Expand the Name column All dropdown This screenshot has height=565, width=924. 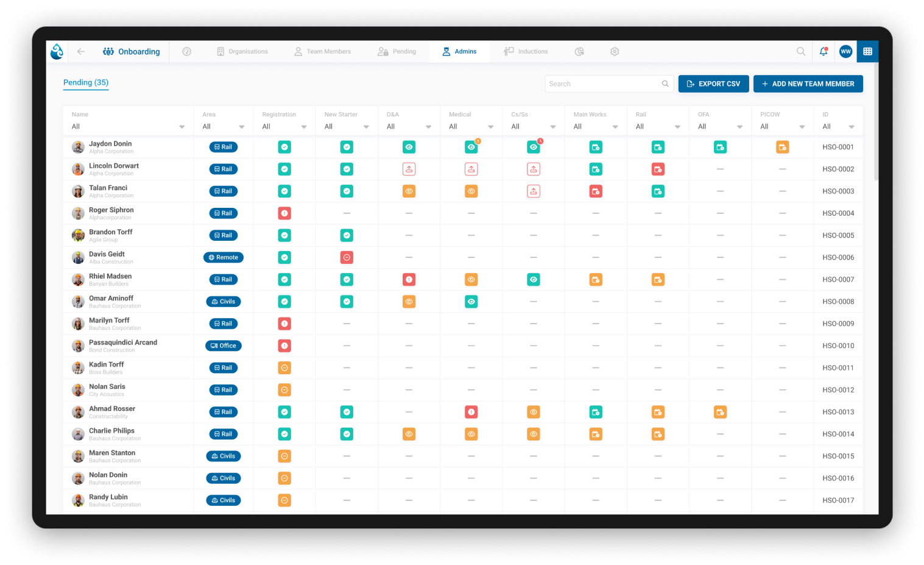click(x=182, y=126)
